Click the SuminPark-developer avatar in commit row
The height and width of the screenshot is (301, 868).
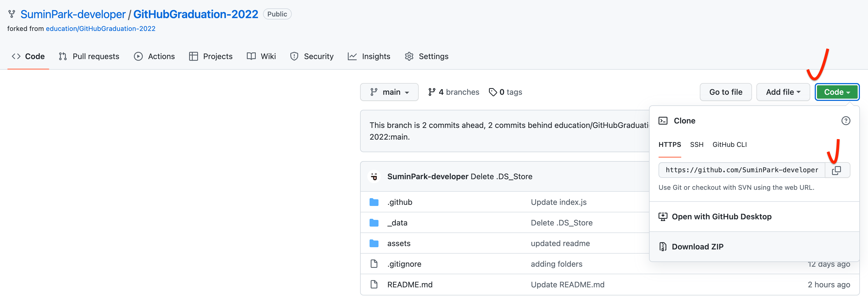click(374, 176)
